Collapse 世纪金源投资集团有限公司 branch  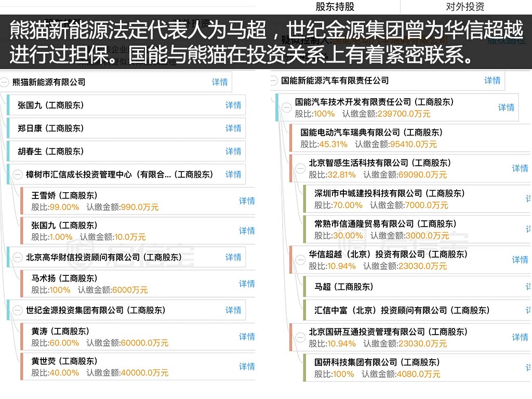[x=18, y=310]
